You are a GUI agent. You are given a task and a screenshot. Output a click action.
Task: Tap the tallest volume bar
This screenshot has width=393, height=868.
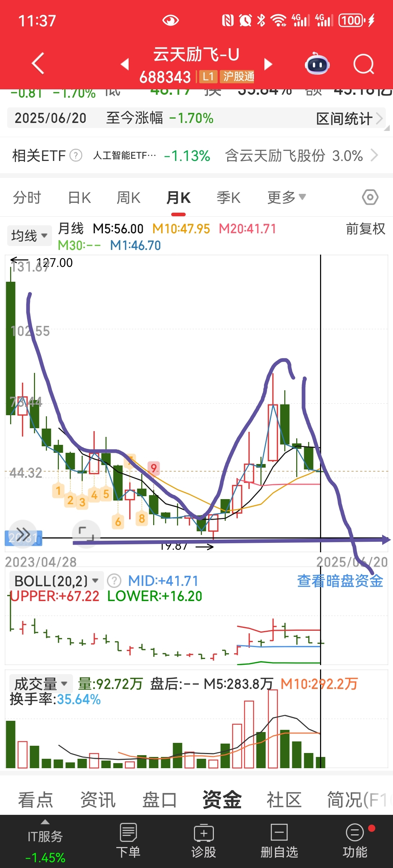pyautogui.click(x=273, y=729)
